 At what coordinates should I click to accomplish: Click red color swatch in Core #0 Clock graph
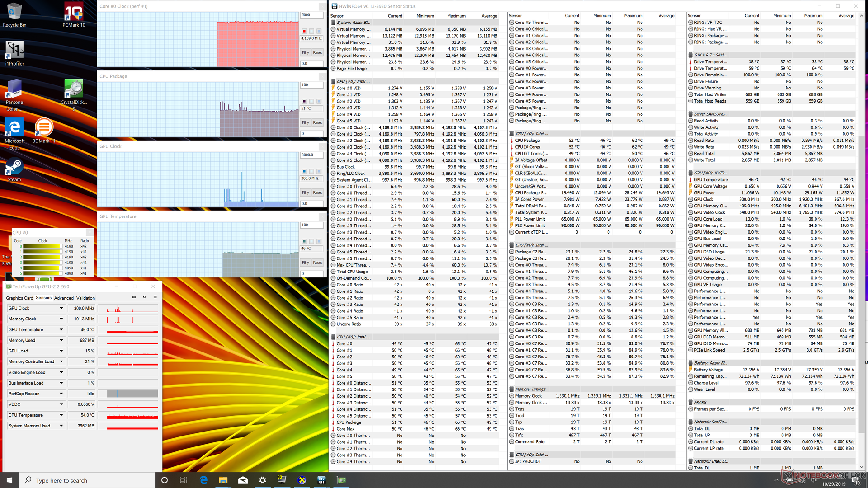tap(304, 31)
